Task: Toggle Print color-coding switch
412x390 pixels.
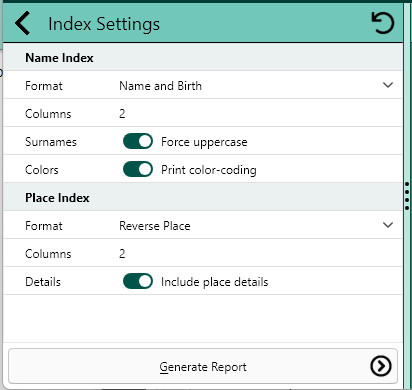Action: point(138,169)
